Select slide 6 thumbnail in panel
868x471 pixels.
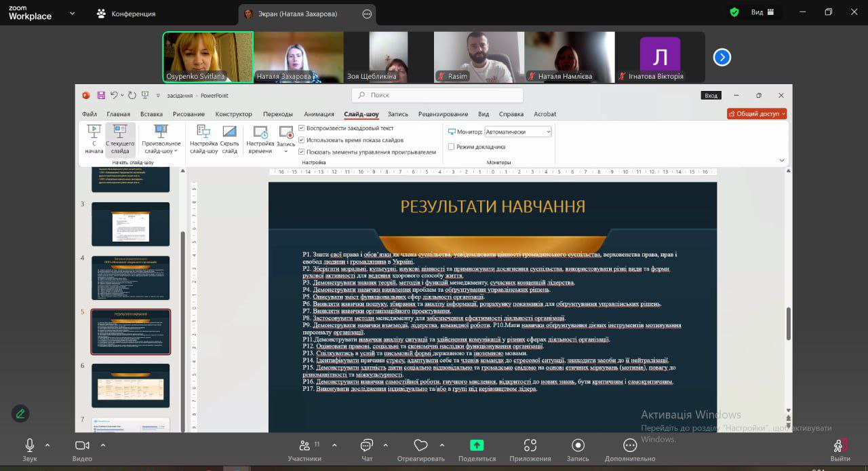point(130,385)
